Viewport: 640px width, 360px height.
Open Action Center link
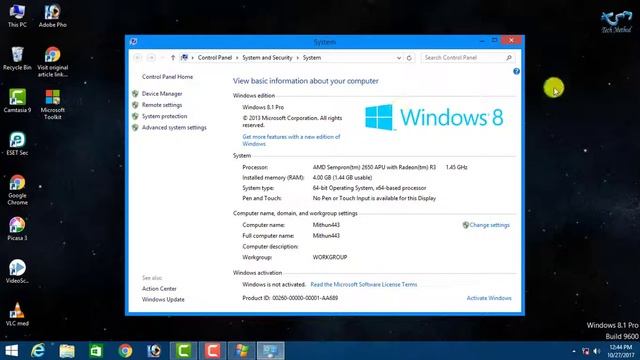(x=159, y=289)
